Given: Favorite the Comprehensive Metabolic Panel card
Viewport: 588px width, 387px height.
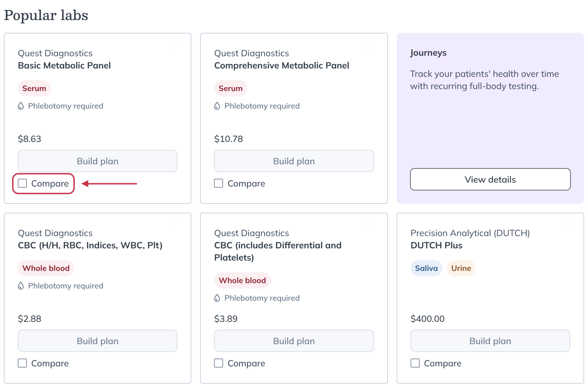Looking at the screenshot, I should pyautogui.click(x=369, y=44).
